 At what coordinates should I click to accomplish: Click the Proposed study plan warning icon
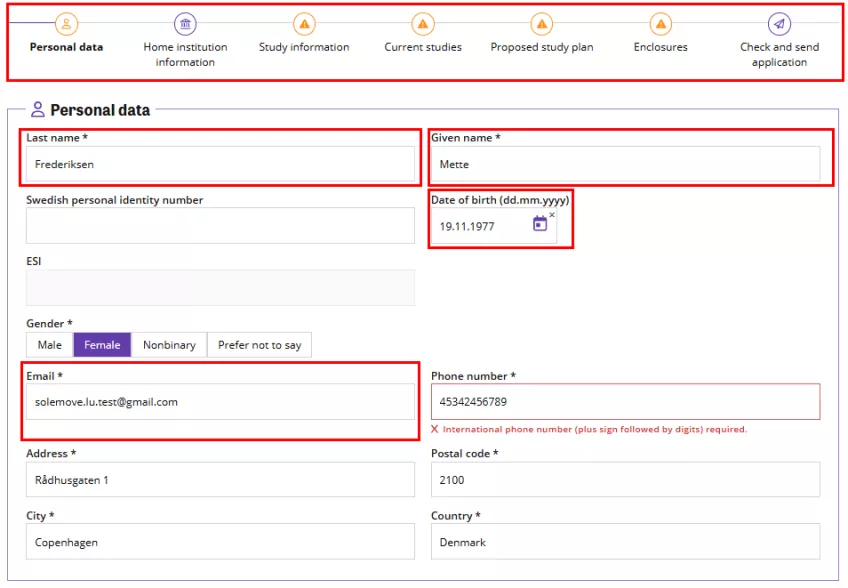pos(542,24)
